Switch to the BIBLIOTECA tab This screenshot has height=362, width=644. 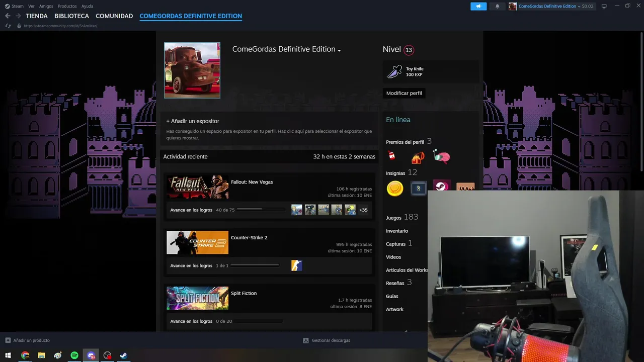71,16
